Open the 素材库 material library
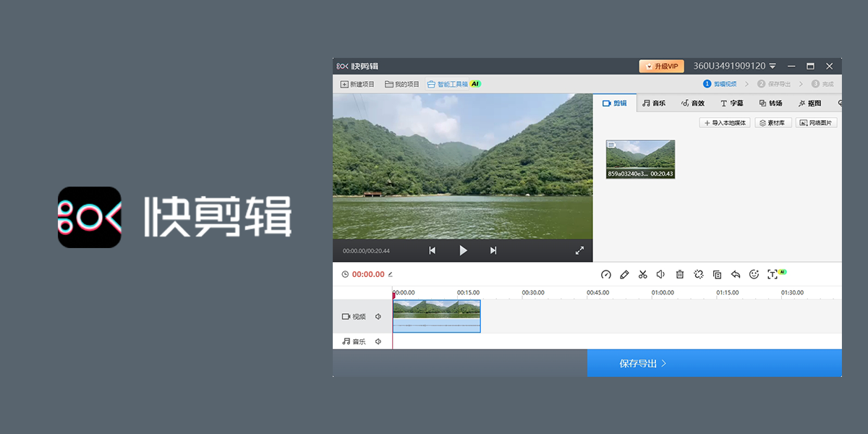This screenshot has height=434, width=868. click(774, 123)
